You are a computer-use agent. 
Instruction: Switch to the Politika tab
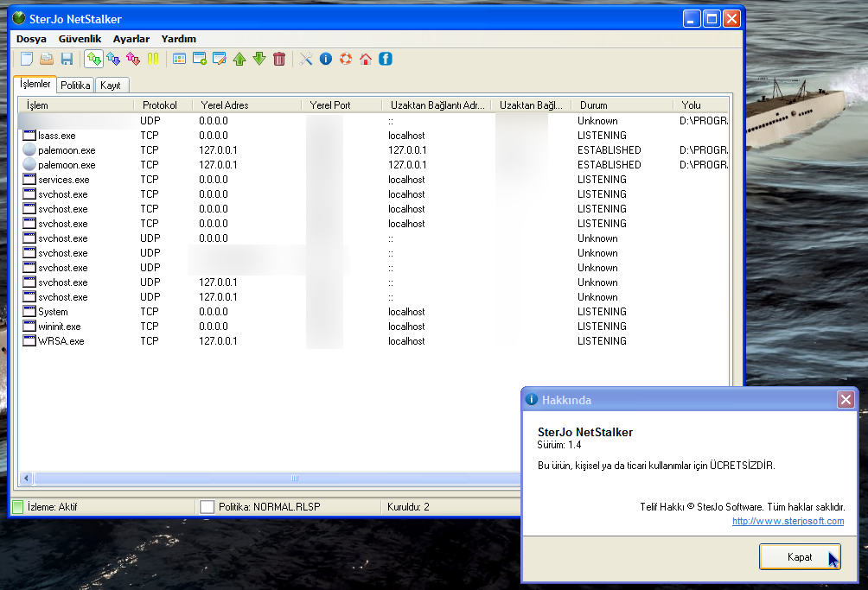[x=75, y=86]
